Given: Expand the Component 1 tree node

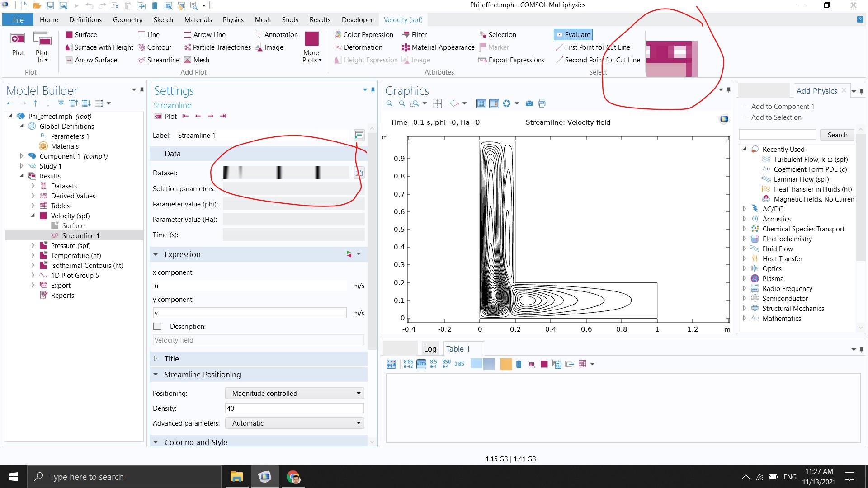Looking at the screenshot, I should click(21, 156).
